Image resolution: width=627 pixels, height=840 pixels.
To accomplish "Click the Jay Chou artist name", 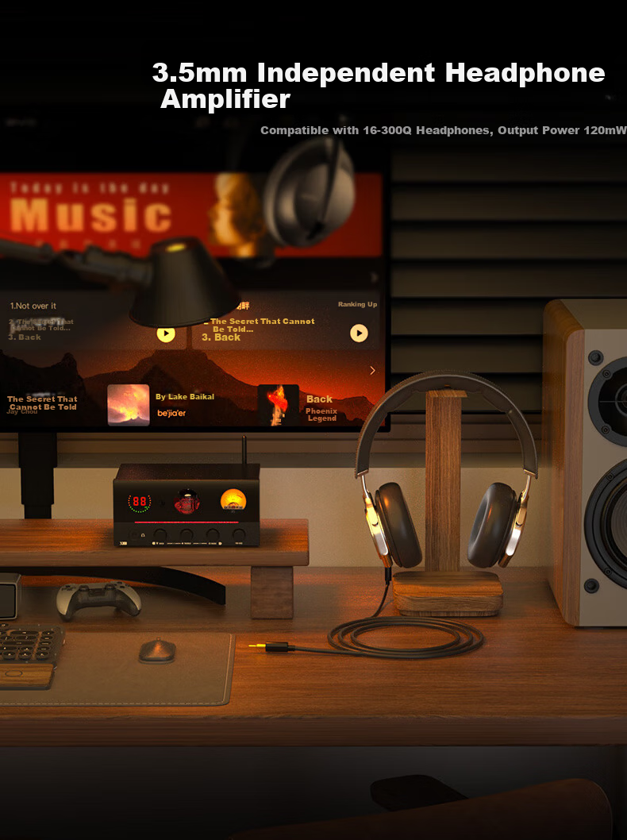I will click(22, 411).
